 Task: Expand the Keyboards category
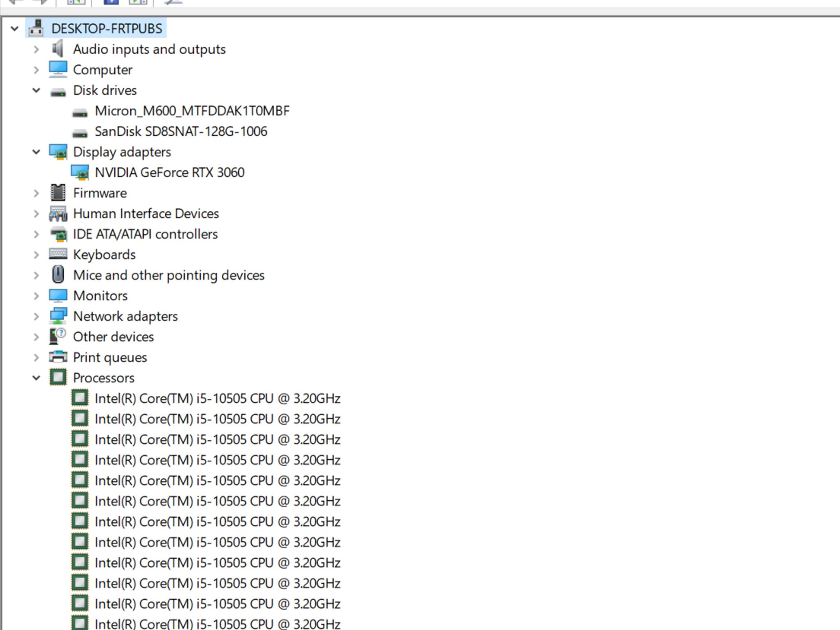(x=37, y=255)
